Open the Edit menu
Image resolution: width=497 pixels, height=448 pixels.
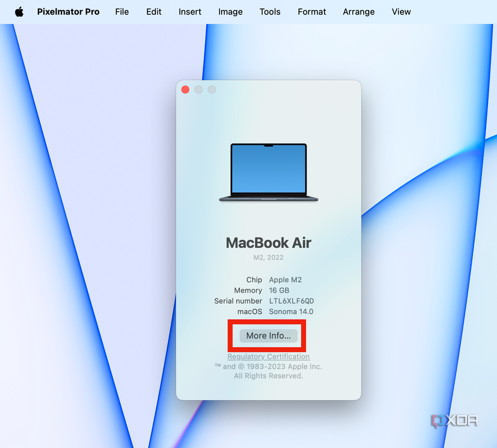(154, 11)
